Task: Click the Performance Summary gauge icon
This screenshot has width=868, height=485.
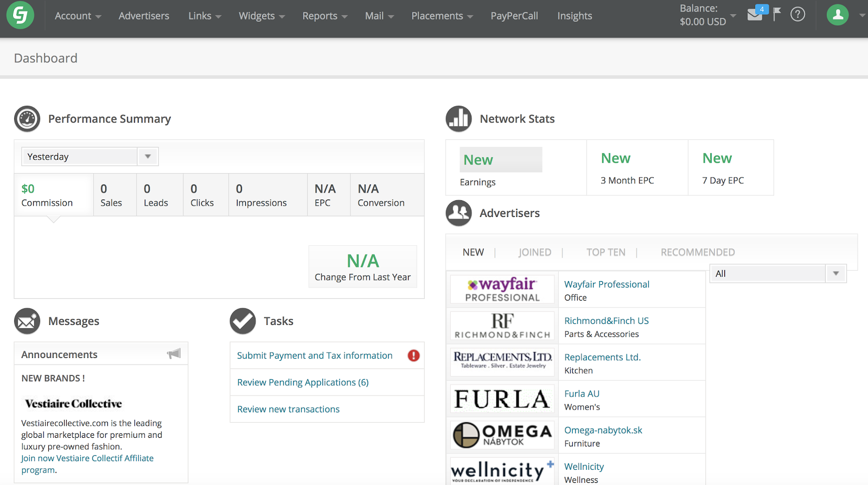Action: tap(27, 119)
